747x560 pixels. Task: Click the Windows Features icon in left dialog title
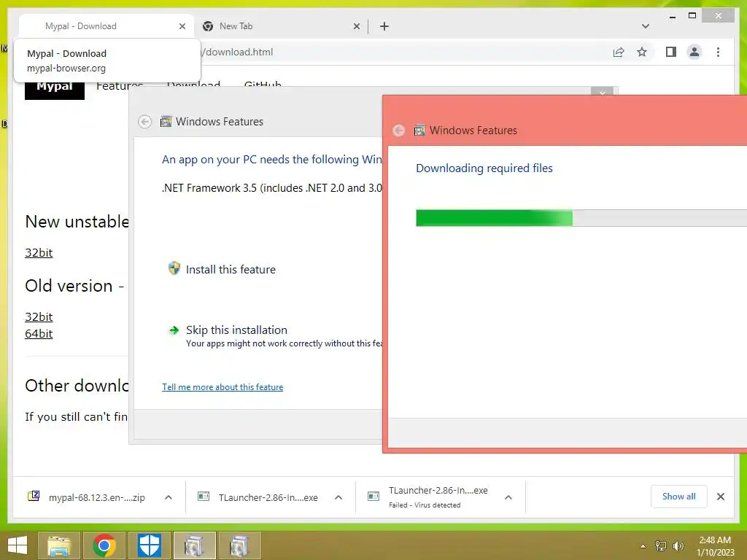point(166,122)
